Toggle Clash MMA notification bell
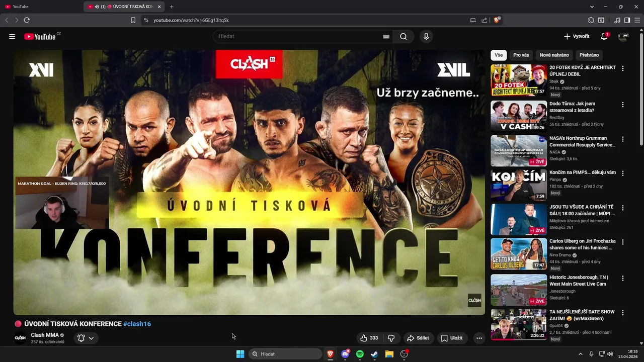 coord(81,338)
